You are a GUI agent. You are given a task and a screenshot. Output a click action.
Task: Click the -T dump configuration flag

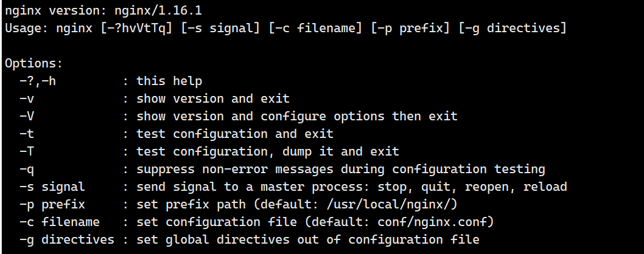[x=26, y=152]
